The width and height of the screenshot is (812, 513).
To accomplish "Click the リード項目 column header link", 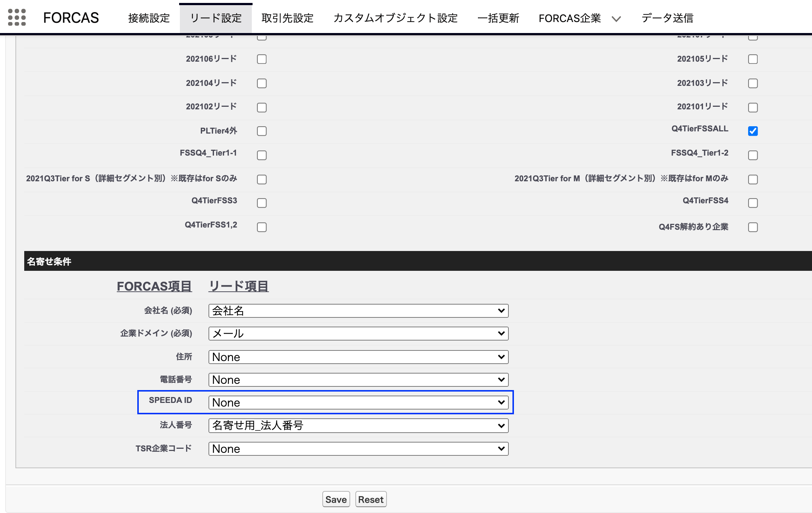I will pyautogui.click(x=238, y=286).
